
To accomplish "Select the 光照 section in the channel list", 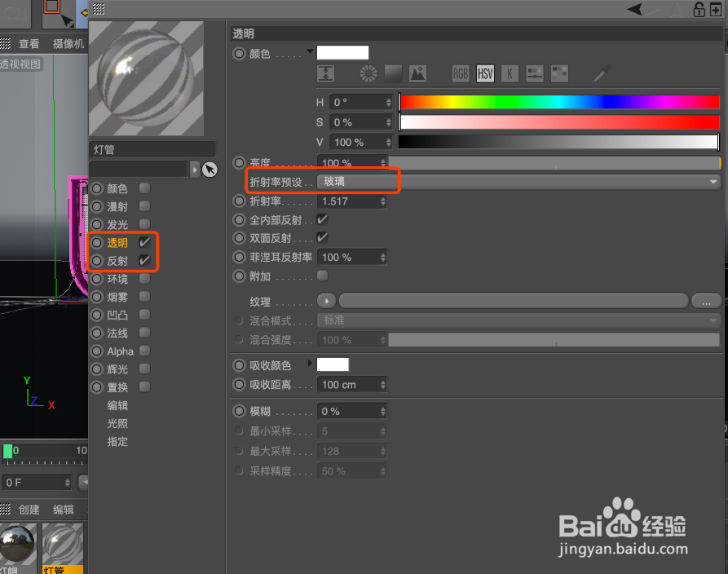I will (119, 423).
